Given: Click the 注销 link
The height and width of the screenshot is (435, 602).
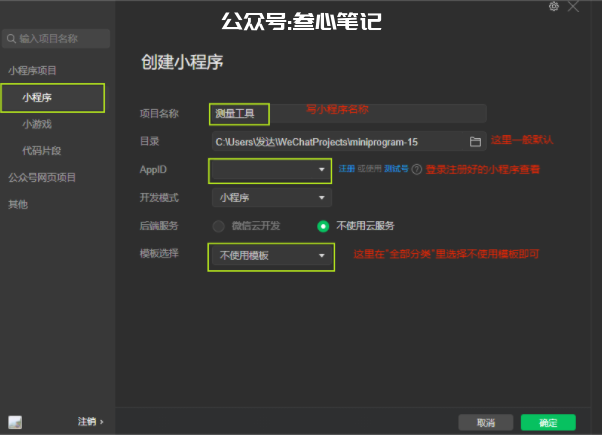Looking at the screenshot, I should (91, 422).
